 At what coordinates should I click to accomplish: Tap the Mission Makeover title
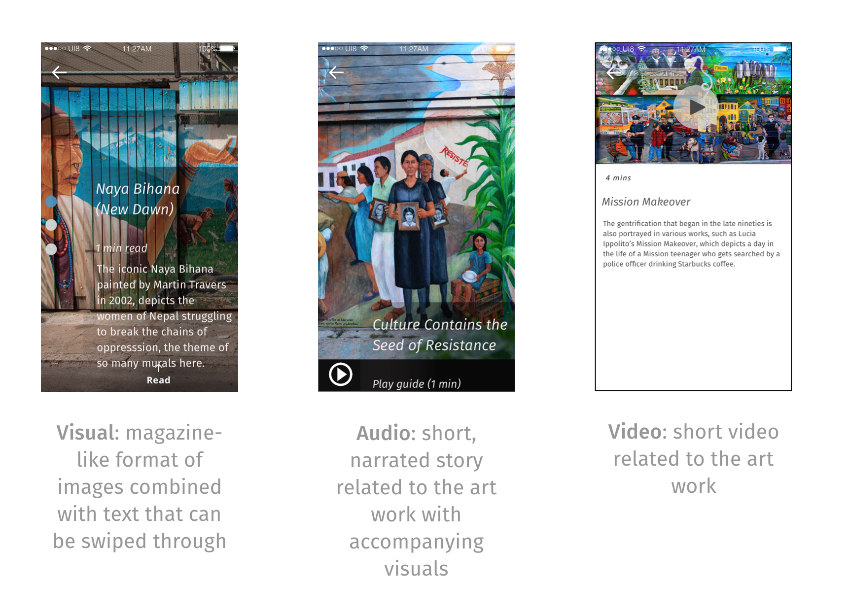point(646,202)
